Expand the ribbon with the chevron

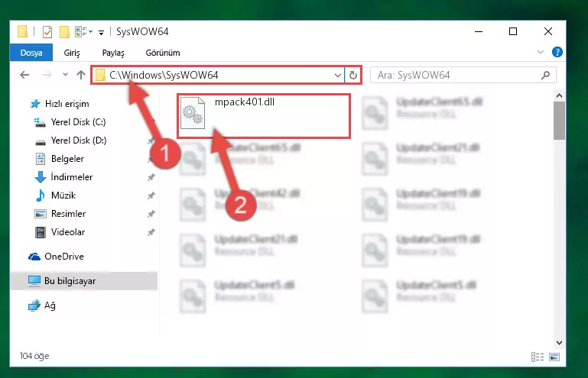coord(541,52)
